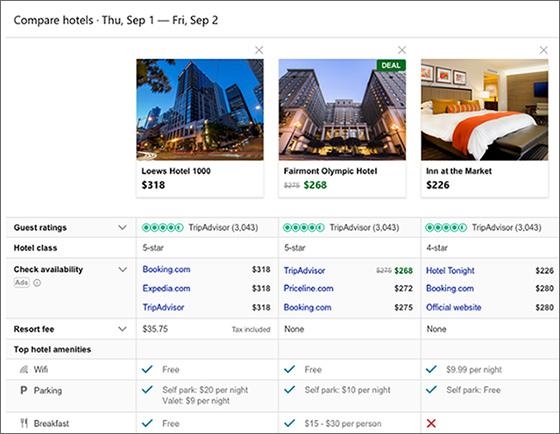Click Inn at the Market rating bubbles
The image size is (560, 434).
446,228
